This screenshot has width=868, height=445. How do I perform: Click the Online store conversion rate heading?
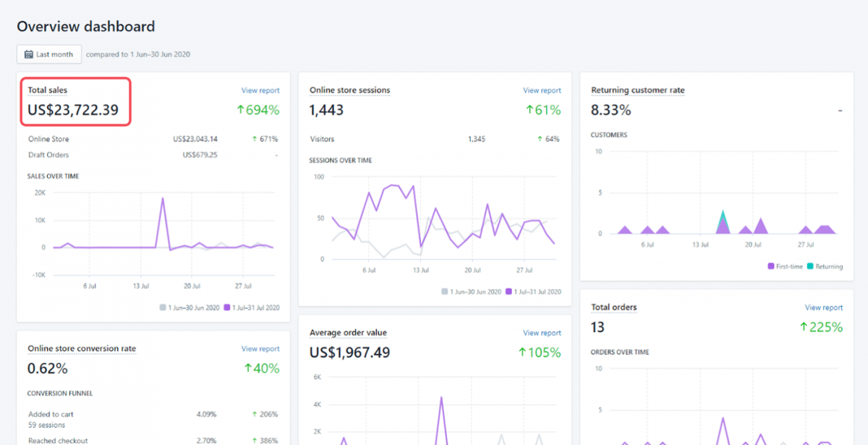pyautogui.click(x=82, y=349)
